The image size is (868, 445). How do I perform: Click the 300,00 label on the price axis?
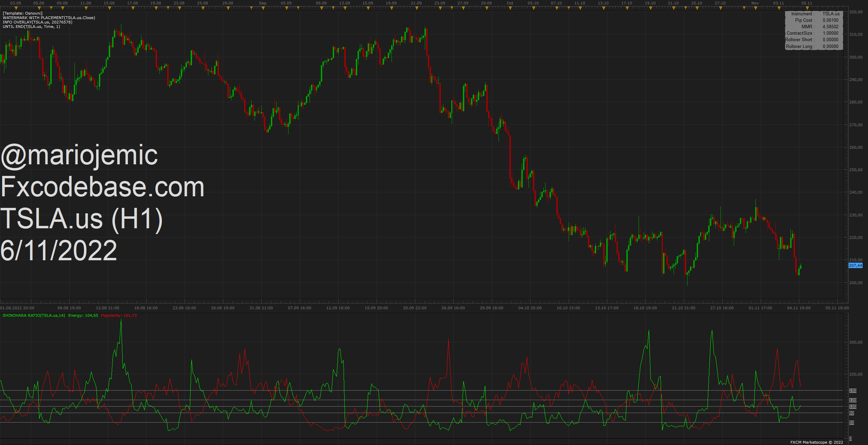pyautogui.click(x=856, y=57)
